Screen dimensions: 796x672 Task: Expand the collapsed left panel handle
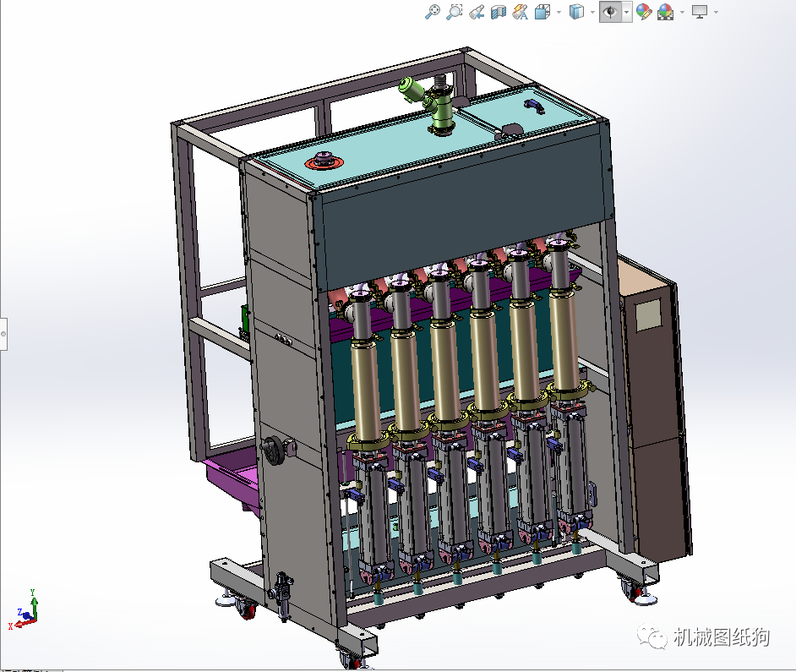point(3,334)
